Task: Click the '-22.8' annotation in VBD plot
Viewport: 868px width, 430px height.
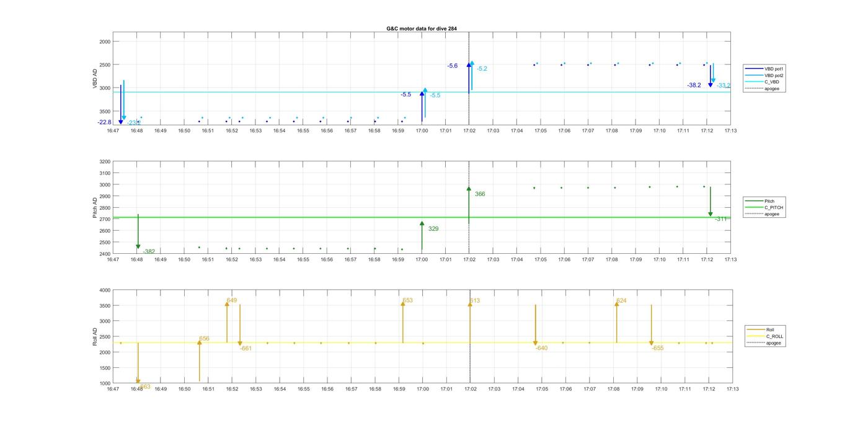Action: (x=104, y=122)
